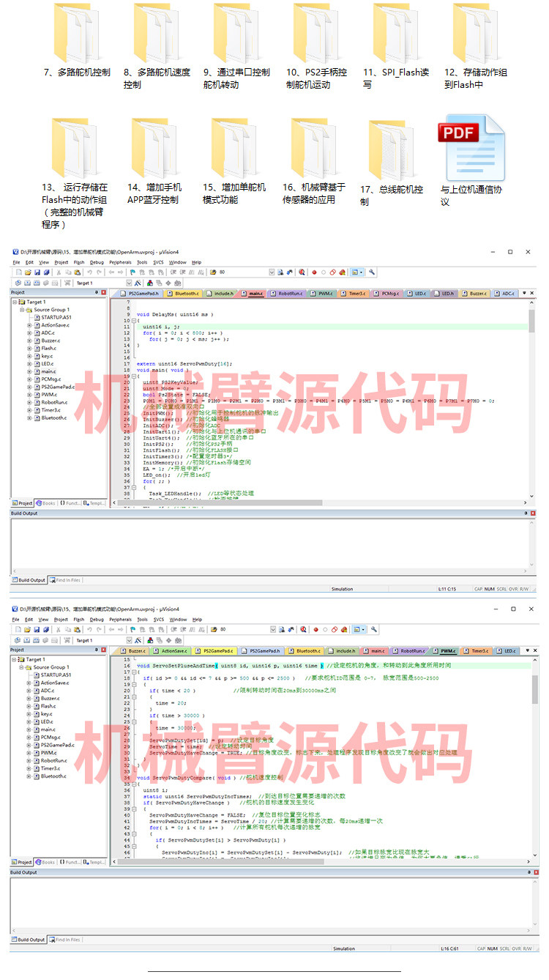Image resolution: width=549 pixels, height=980 pixels.
Task: Click LOAD download icon in the PWM.c window
Action: pyautogui.click(x=67, y=640)
